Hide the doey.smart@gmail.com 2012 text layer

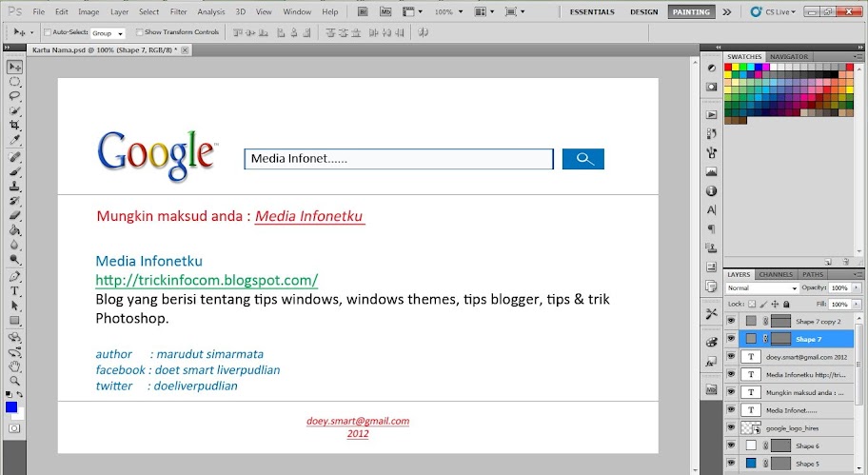pos(731,356)
